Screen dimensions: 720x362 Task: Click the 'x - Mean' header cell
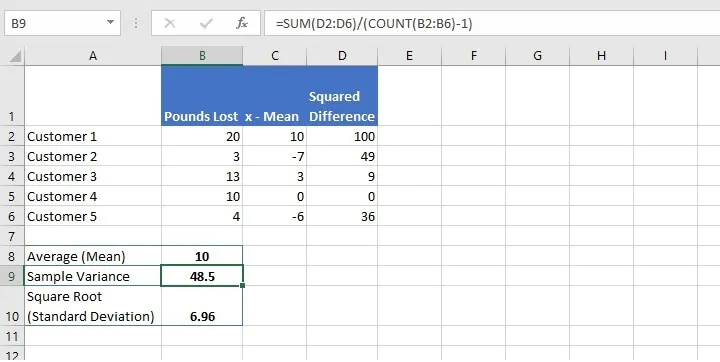275,96
